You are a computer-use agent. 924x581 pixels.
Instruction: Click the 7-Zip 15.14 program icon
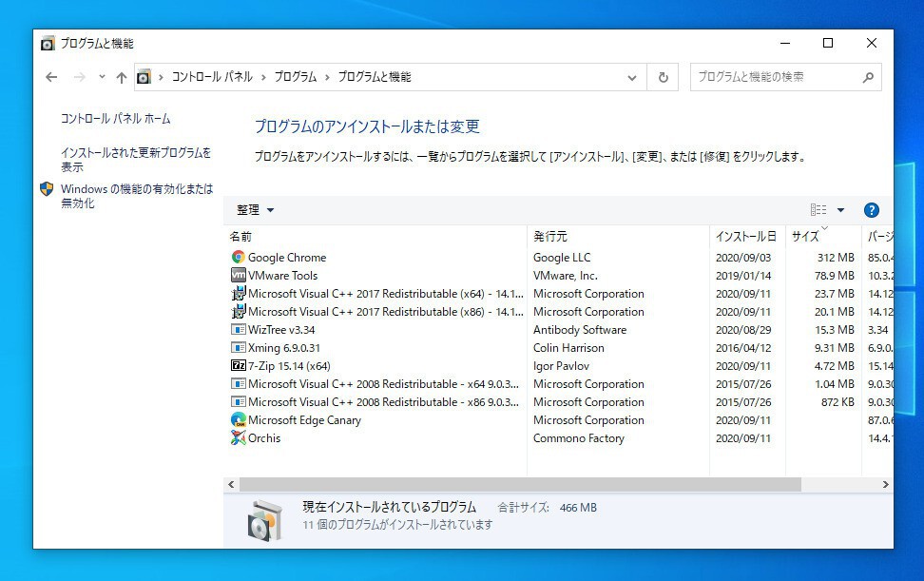click(238, 366)
